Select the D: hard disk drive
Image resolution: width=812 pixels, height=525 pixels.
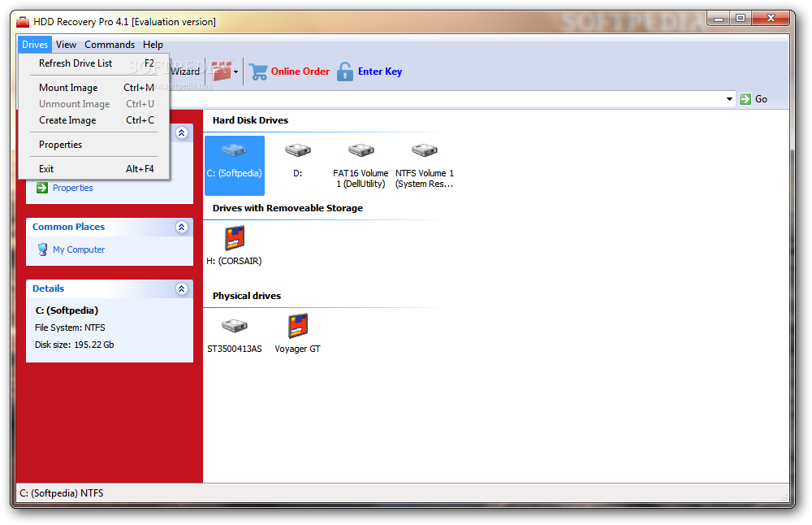(298, 159)
